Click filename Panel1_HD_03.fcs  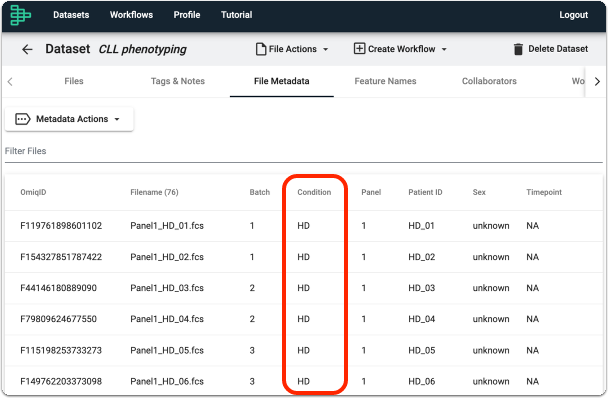[x=167, y=288]
